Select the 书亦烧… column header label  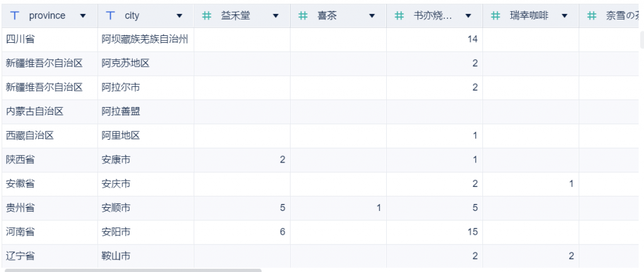point(433,16)
